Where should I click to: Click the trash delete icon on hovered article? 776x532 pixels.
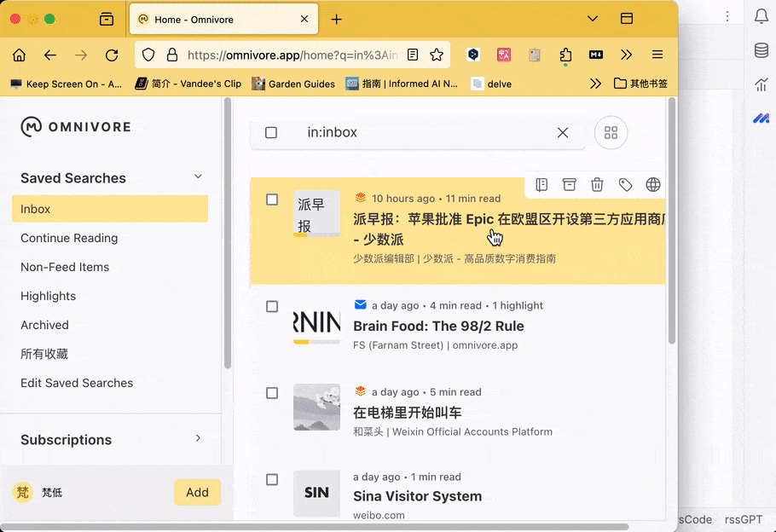click(597, 185)
